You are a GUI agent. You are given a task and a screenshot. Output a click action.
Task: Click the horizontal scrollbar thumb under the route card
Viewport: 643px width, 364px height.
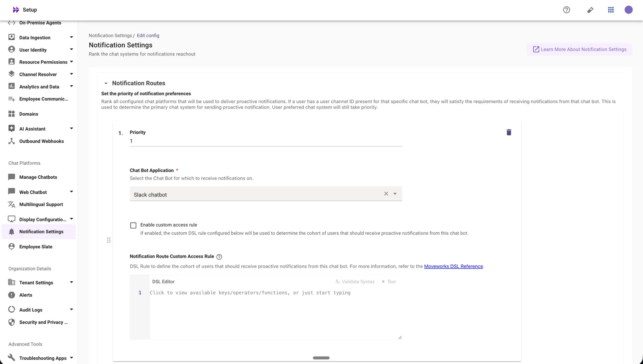pyautogui.click(x=321, y=358)
